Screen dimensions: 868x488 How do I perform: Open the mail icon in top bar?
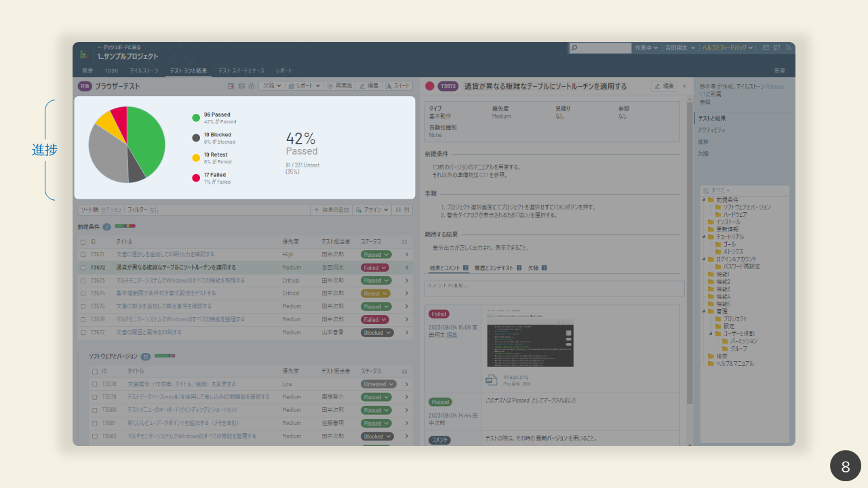coord(766,48)
